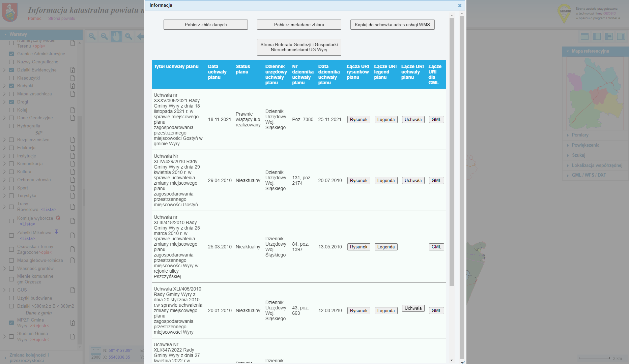Click the zoom to full extent tool
The image size is (629, 364).
click(128, 36)
